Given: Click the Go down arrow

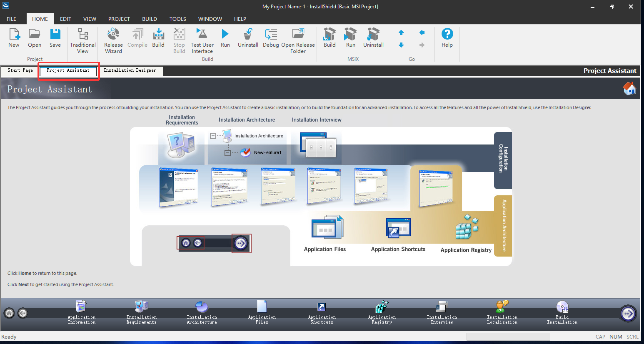Looking at the screenshot, I should tap(401, 45).
